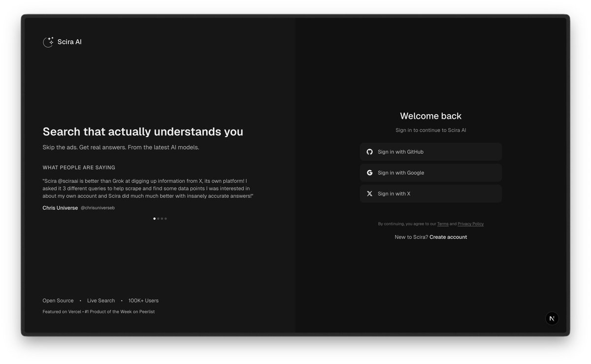
Task: Click "WHAT PEOPLE ARE SAYING" label
Action: pos(79,167)
